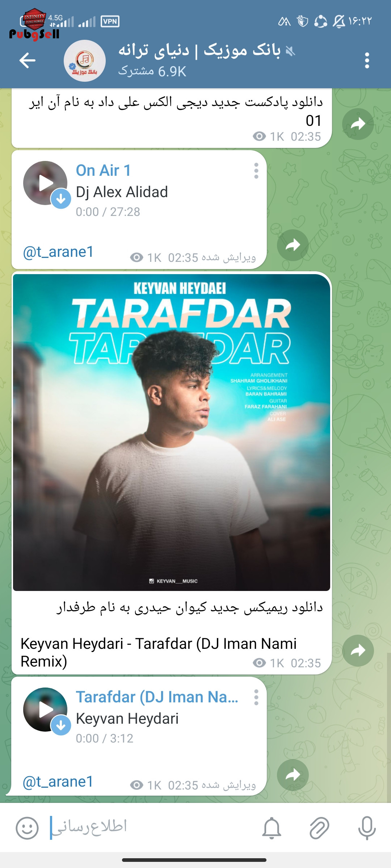Download the On Air 1 audio file
The height and width of the screenshot is (868, 391).
(x=61, y=199)
